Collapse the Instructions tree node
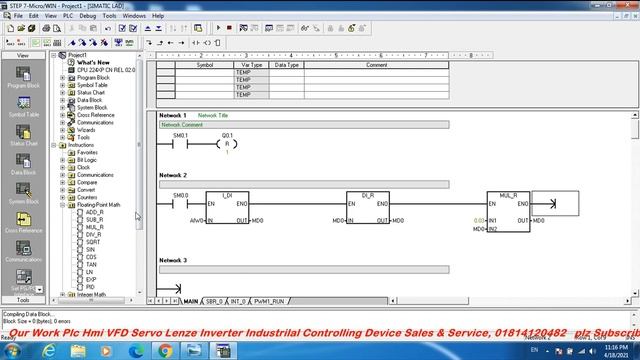The height and width of the screenshot is (360, 640). pos(53,145)
